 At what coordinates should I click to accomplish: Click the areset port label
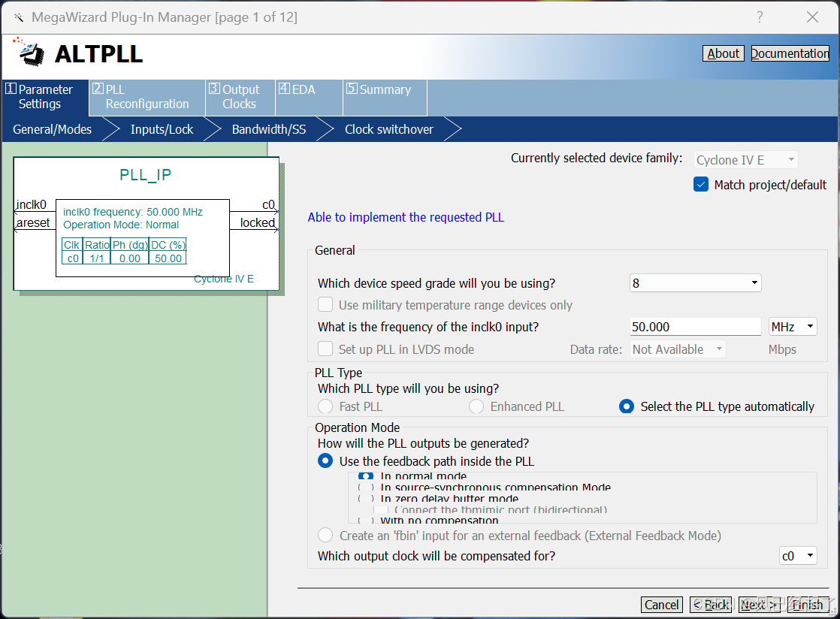pyautogui.click(x=32, y=223)
